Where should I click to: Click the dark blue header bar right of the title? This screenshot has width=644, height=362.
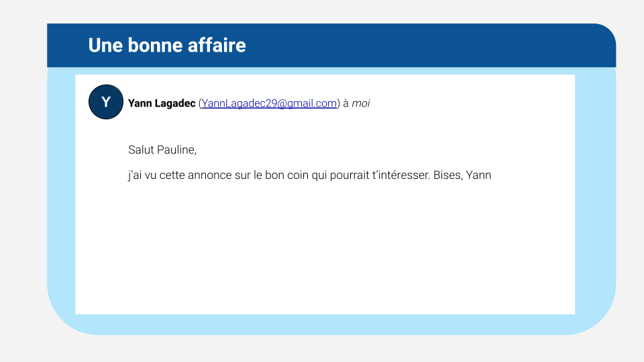point(436,46)
